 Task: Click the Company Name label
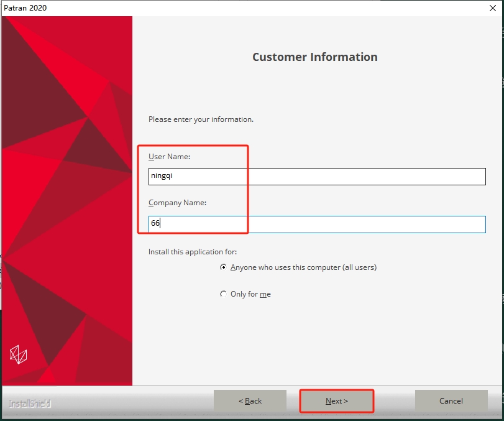177,203
